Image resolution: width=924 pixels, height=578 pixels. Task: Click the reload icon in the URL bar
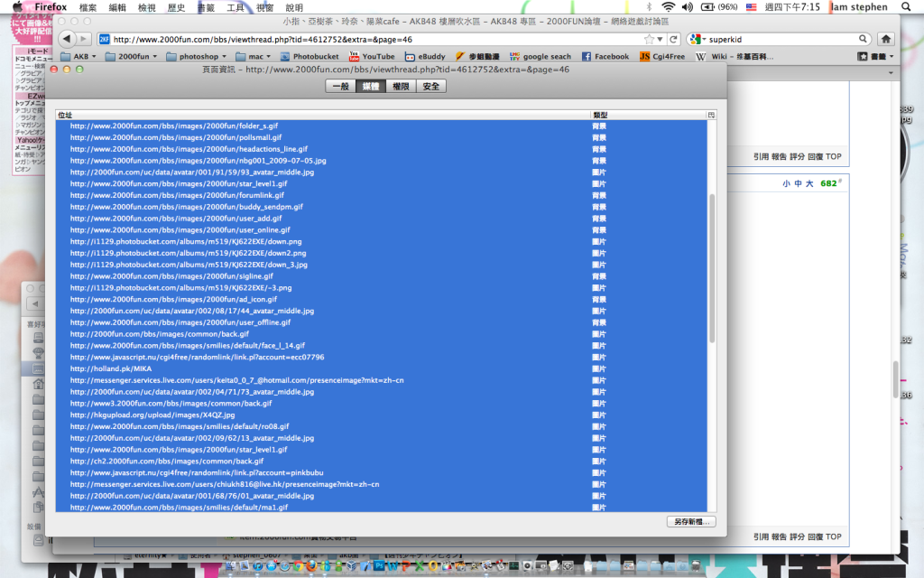(673, 39)
